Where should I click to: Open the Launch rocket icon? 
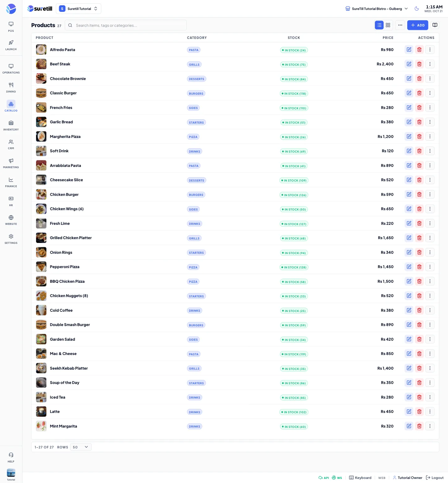pos(11,45)
